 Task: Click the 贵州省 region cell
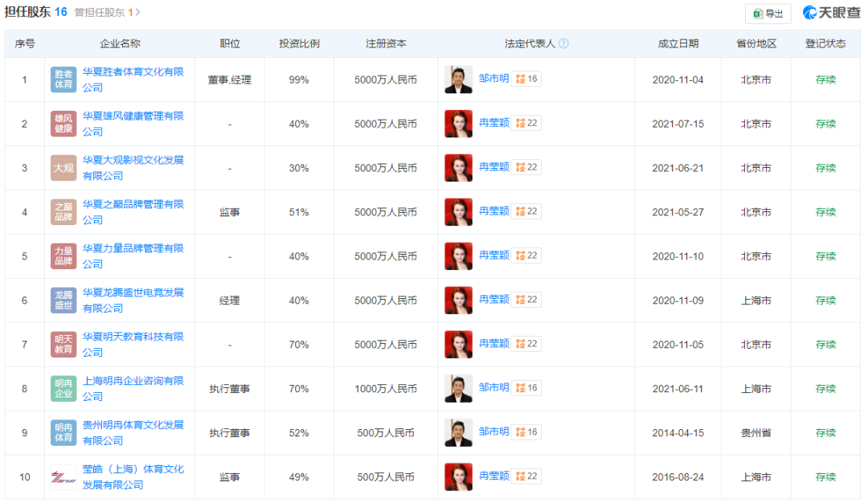pos(756,433)
